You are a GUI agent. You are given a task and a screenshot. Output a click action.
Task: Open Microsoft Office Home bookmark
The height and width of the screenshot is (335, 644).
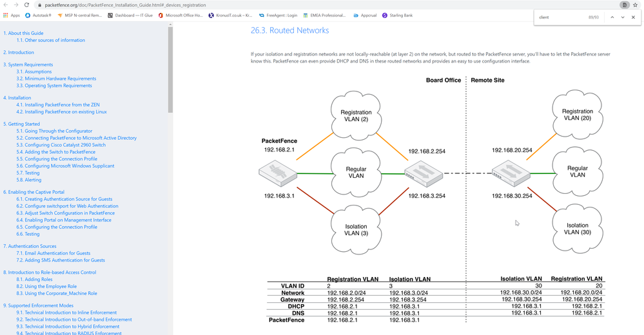pyautogui.click(x=181, y=15)
